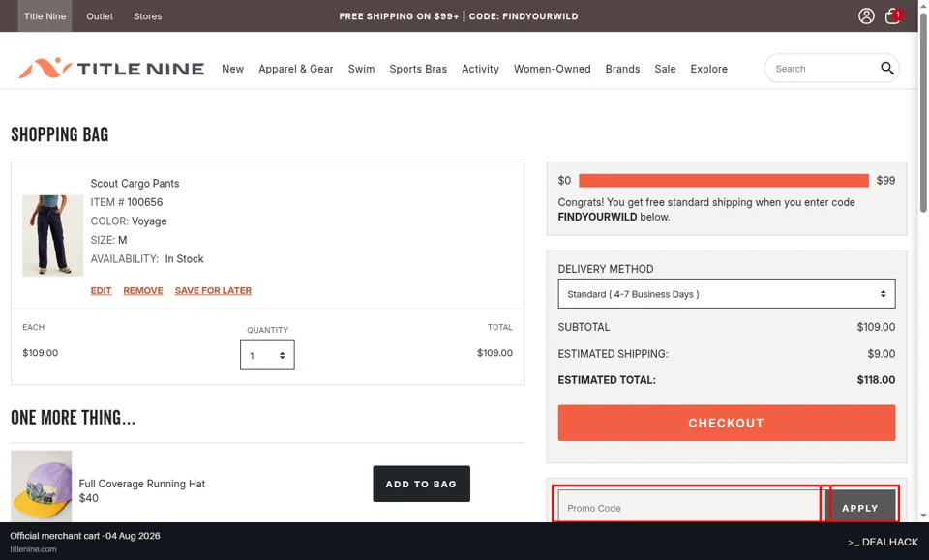Open the Sale menu
Screen dimensions: 929x560
pyautogui.click(x=666, y=69)
